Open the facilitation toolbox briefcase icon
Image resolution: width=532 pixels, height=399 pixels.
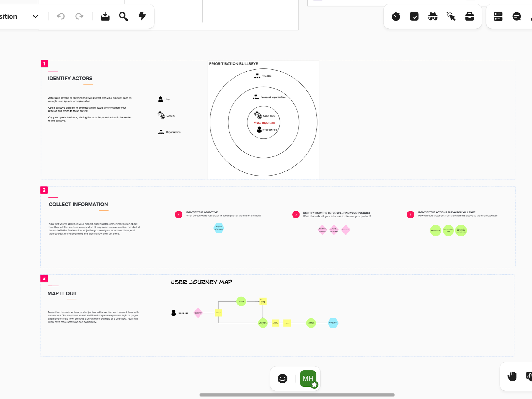click(469, 17)
